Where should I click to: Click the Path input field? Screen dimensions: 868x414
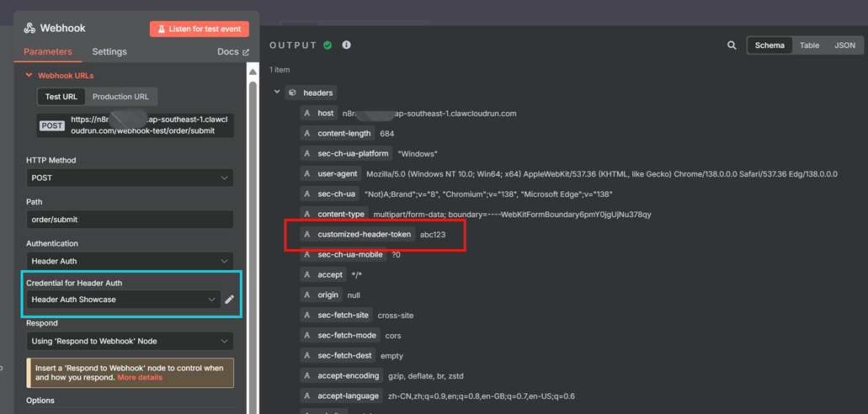130,220
